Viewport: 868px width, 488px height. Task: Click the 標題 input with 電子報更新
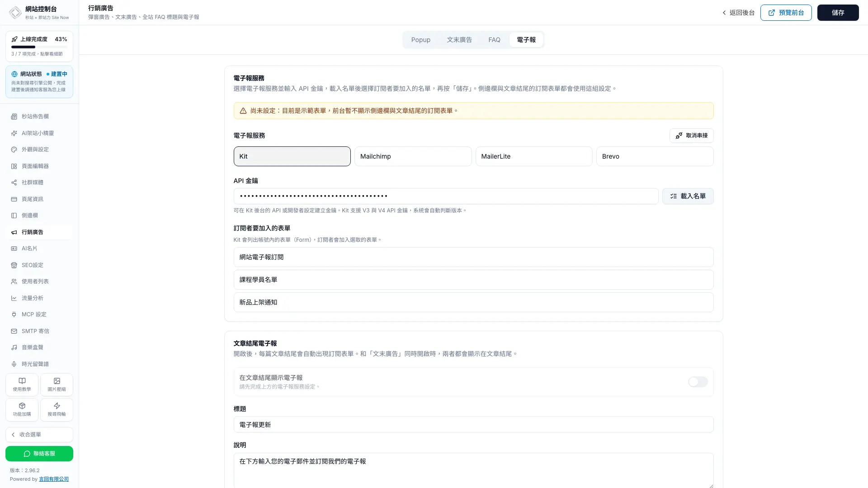click(473, 424)
